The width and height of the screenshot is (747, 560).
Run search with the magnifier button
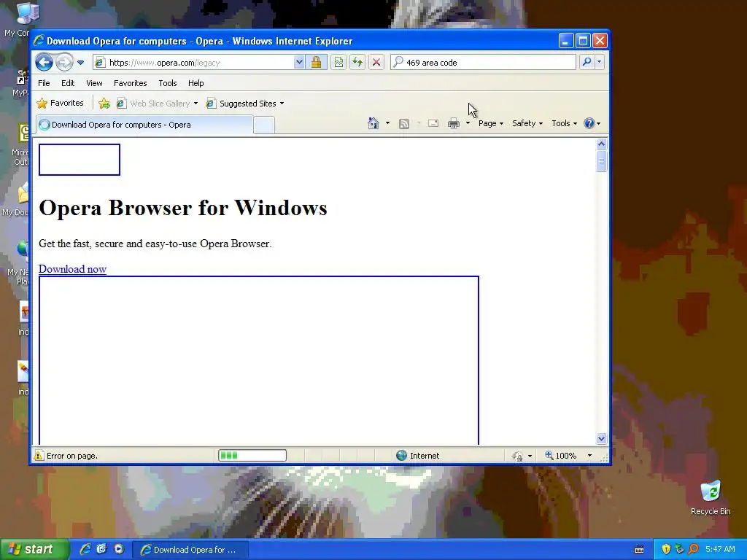click(587, 62)
